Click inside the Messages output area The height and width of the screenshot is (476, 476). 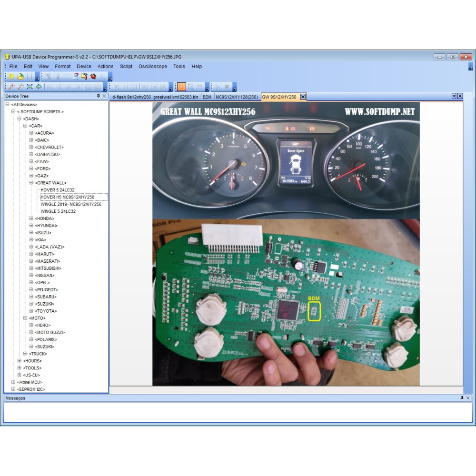[x=238, y=412]
